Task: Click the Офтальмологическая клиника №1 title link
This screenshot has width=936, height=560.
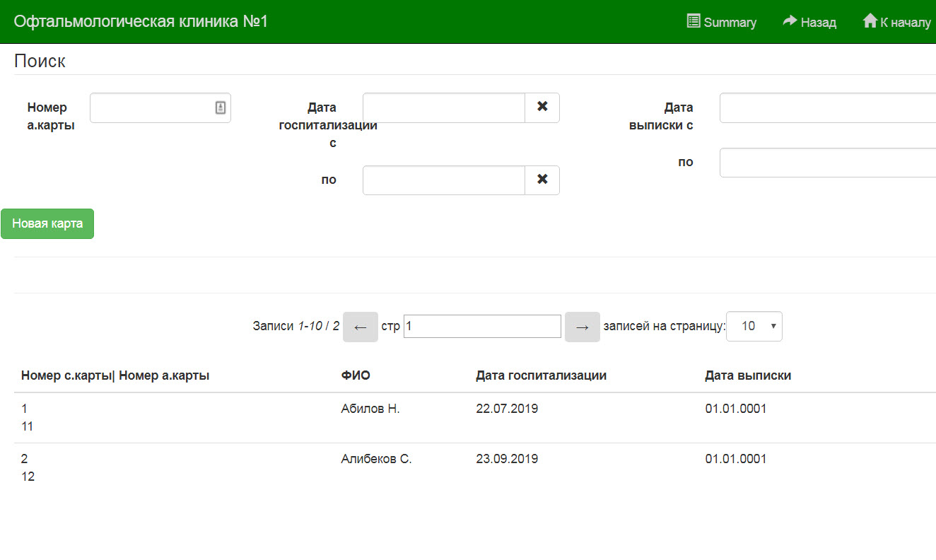Action: pyautogui.click(x=141, y=21)
